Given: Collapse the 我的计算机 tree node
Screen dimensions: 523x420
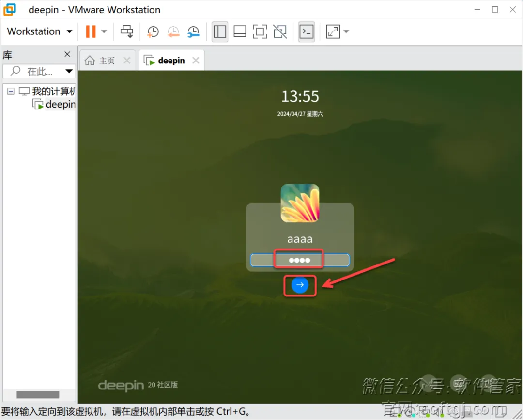Looking at the screenshot, I should point(11,91).
